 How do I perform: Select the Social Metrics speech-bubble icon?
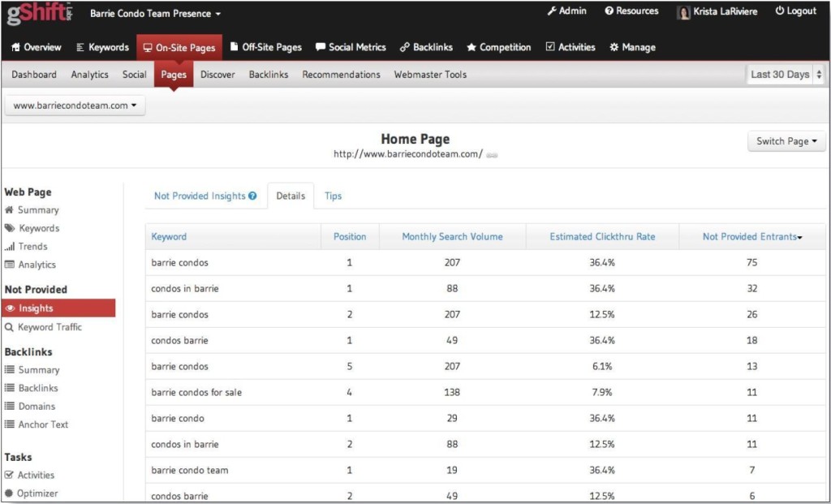pos(321,47)
